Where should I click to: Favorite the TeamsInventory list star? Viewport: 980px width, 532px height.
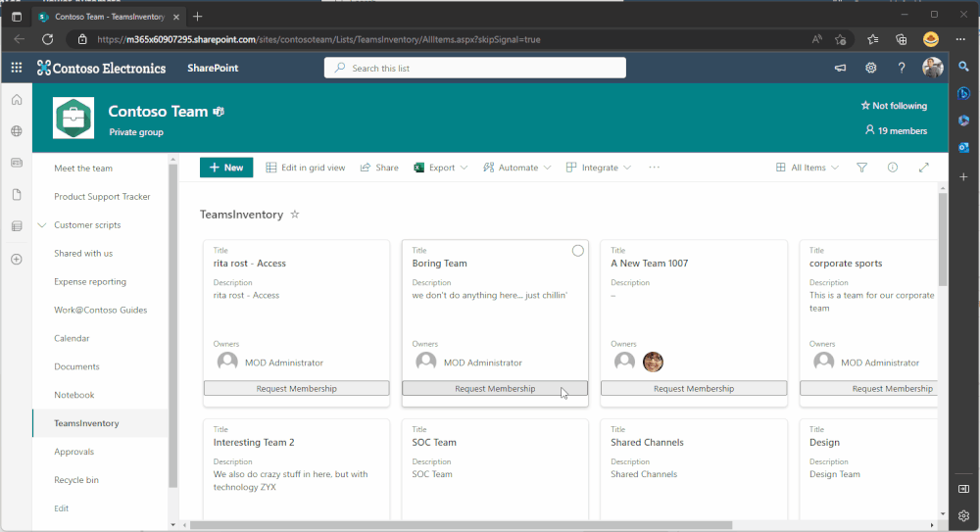coord(295,214)
